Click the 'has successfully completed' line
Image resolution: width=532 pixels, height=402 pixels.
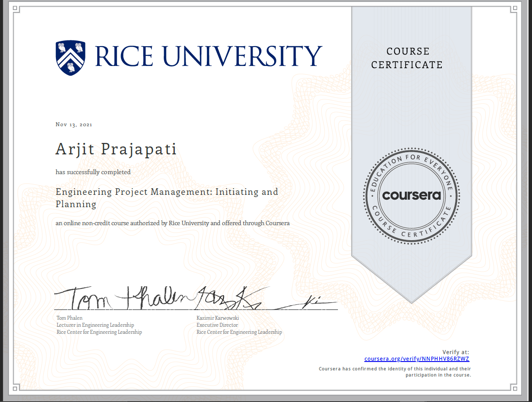tap(93, 172)
